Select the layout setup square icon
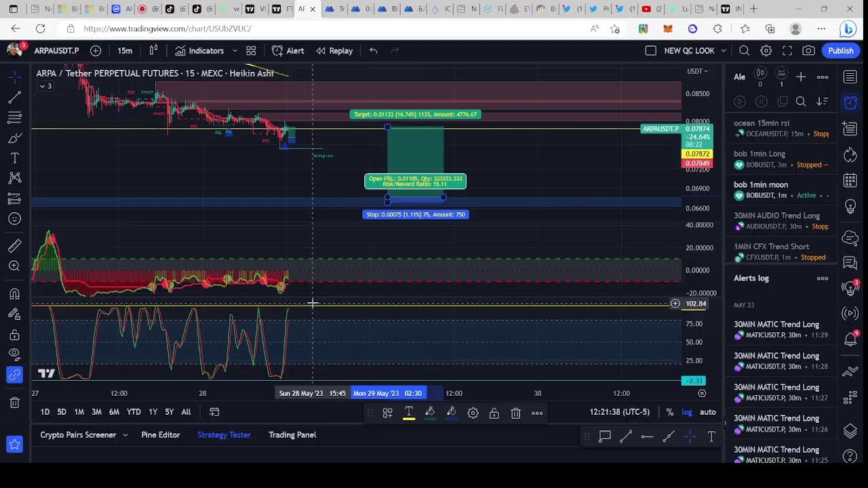The height and width of the screenshot is (488, 868). [x=651, y=51]
